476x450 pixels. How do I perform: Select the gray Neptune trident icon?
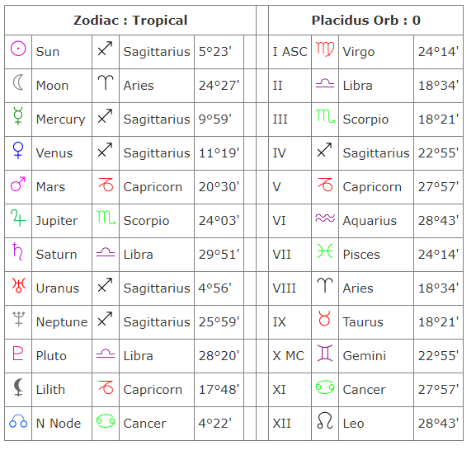18,319
